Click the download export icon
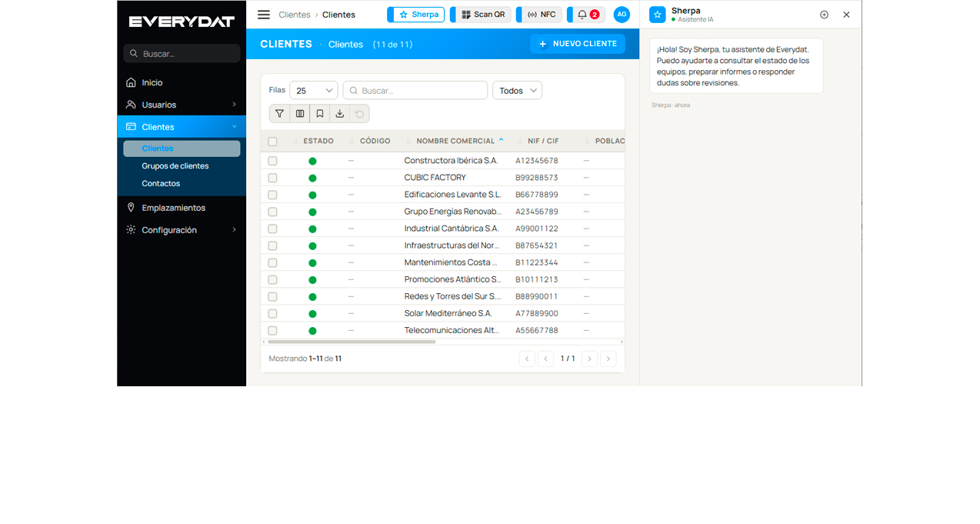980x524 pixels. pos(340,114)
